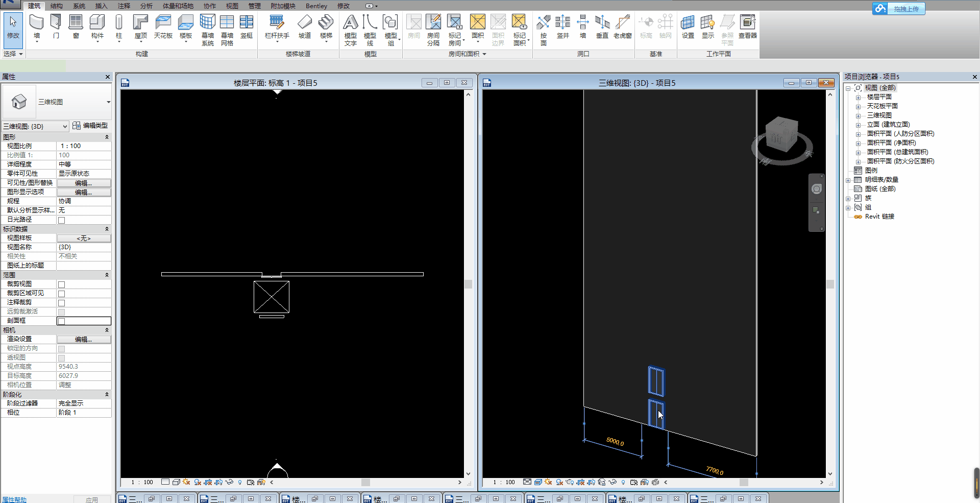Viewport: 980px width, 503px height.
Task: Click the ViewCube in 3D view
Action: (781, 135)
